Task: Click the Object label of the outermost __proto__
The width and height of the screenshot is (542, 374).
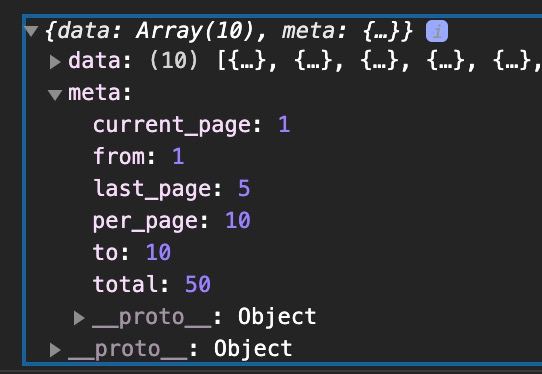Action: [253, 348]
